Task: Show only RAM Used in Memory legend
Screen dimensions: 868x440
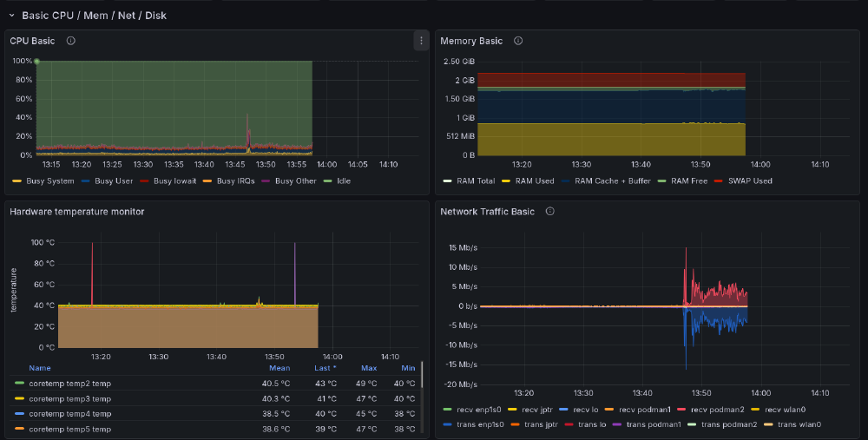Action: (x=534, y=181)
